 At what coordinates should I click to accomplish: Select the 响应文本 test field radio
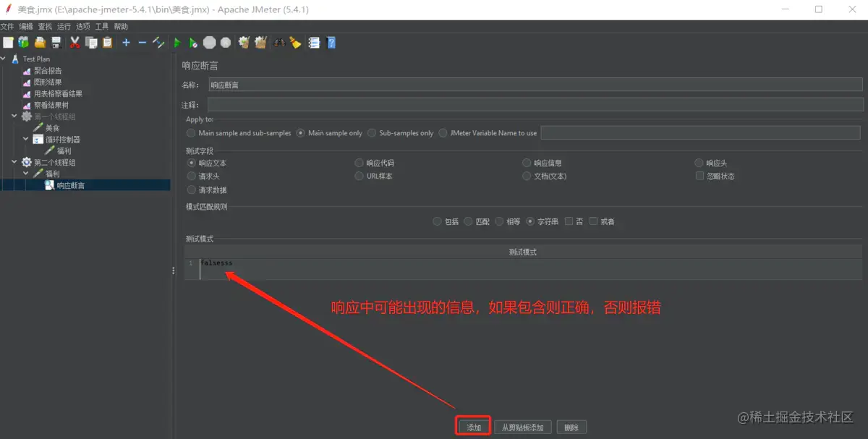pos(192,163)
